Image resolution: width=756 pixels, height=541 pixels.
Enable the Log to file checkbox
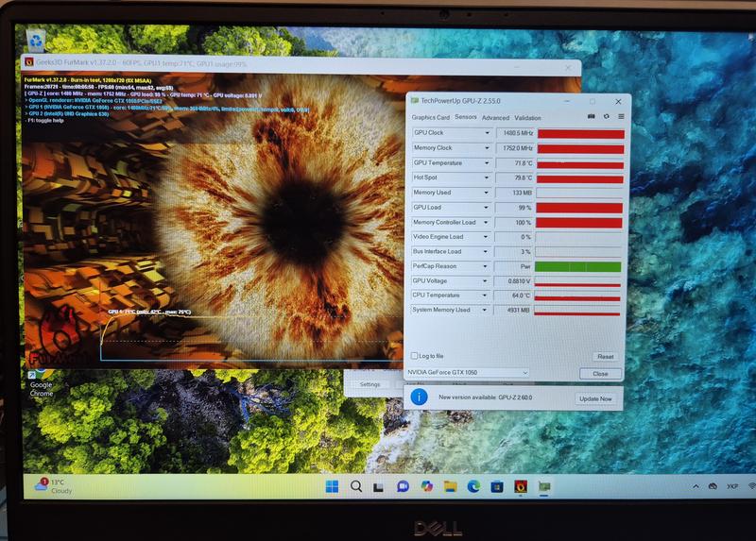point(416,356)
